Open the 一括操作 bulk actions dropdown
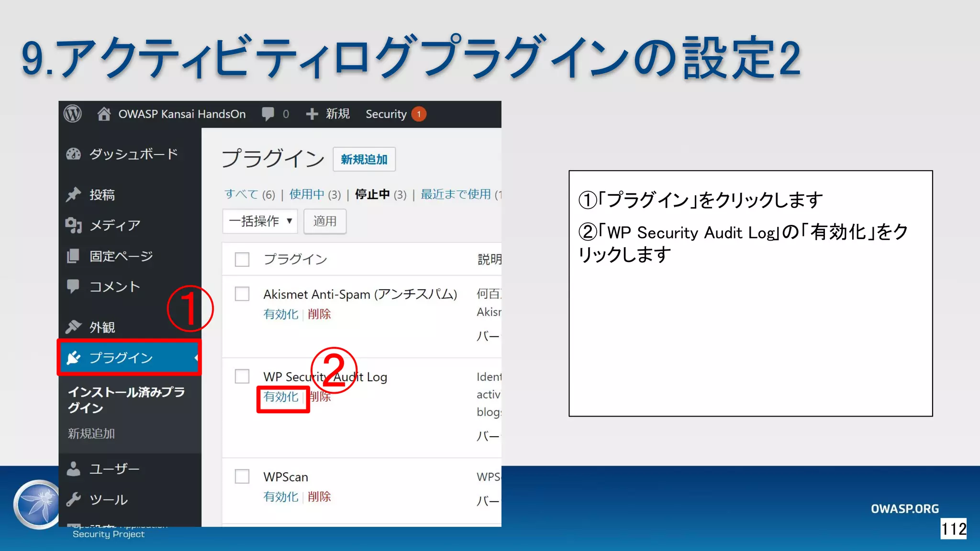The height and width of the screenshot is (551, 980). (260, 221)
